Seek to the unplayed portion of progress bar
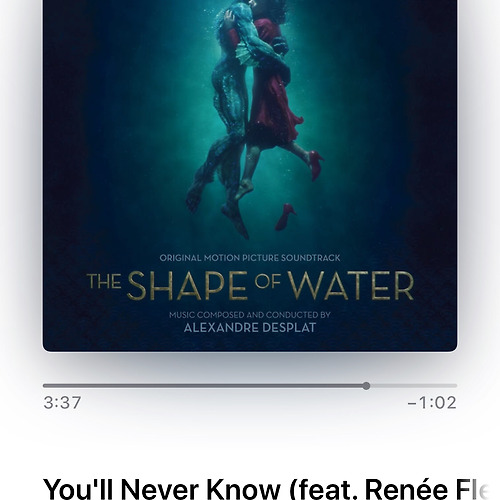 (x=413, y=386)
